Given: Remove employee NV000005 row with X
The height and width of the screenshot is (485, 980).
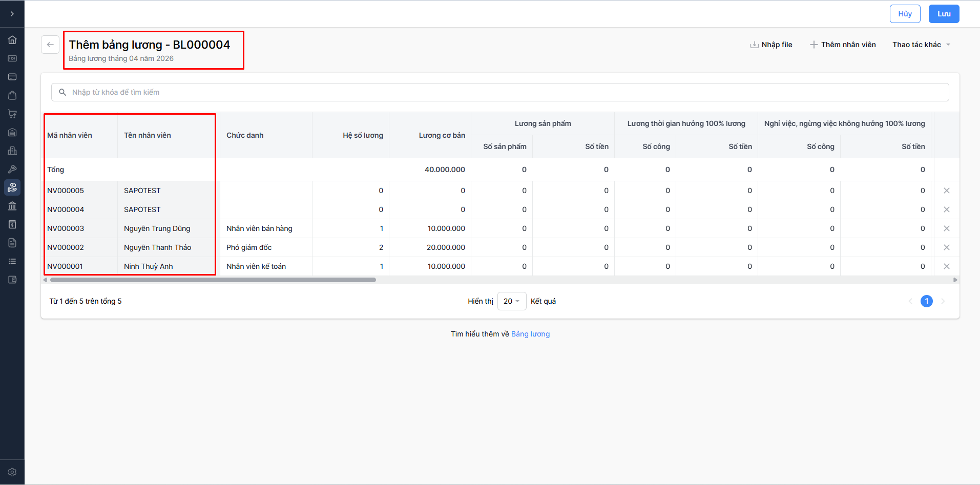Looking at the screenshot, I should click(946, 191).
